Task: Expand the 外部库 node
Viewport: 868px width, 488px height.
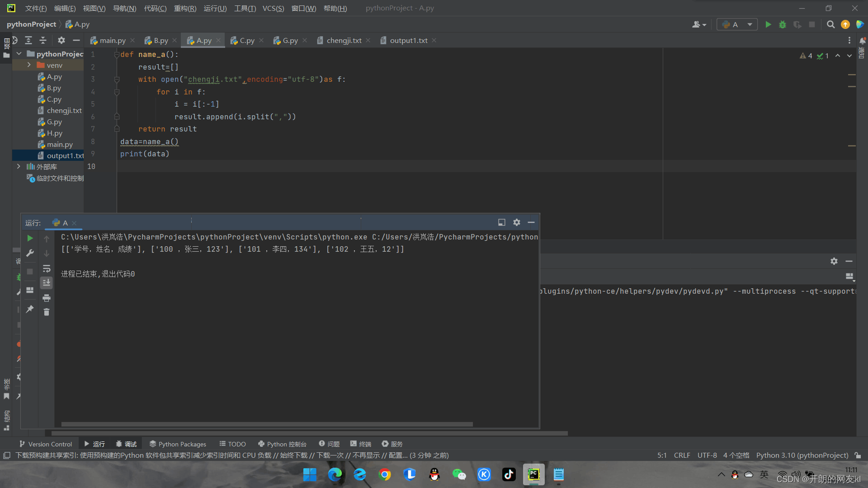Action: pos(19,167)
